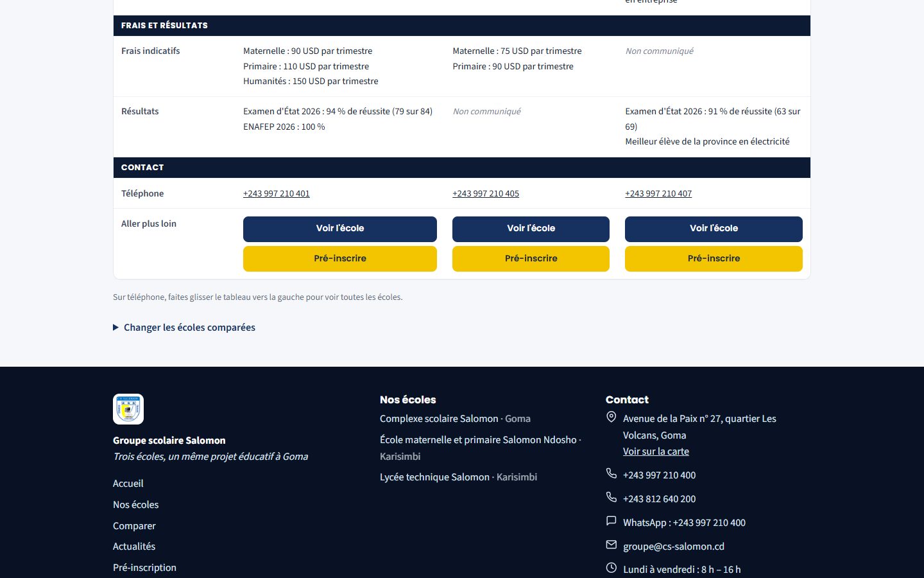Open 'Nos écoles' footer navigation link

click(x=136, y=505)
